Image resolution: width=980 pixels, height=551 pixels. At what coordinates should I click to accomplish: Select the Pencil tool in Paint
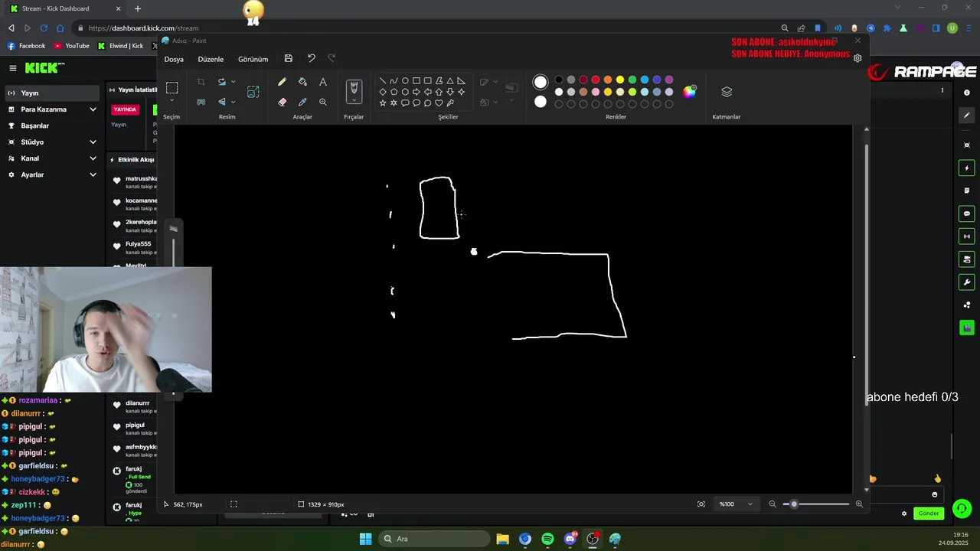pyautogui.click(x=282, y=82)
